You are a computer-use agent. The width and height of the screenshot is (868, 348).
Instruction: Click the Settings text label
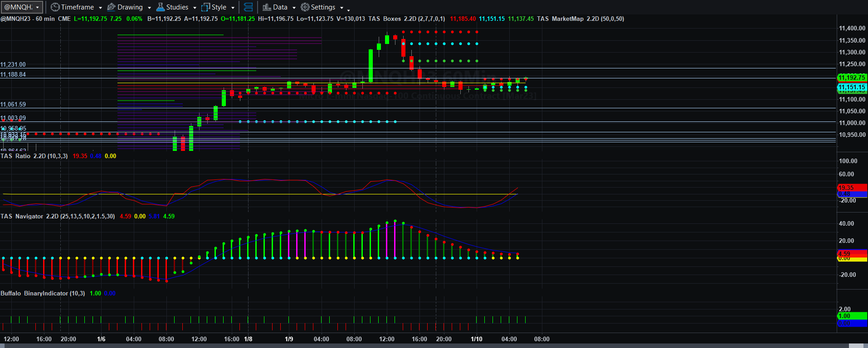(x=323, y=7)
